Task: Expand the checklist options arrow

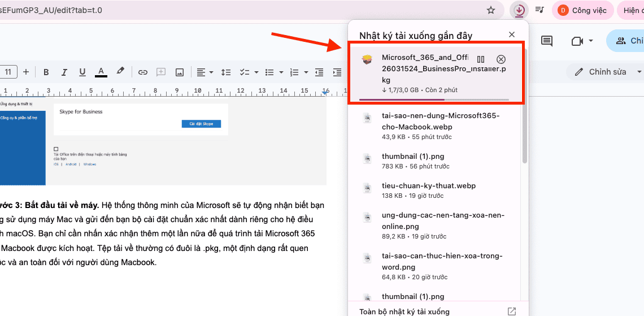Action: 256,72
